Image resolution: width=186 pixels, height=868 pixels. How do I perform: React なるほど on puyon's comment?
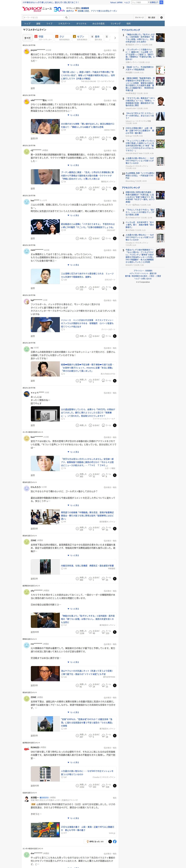click(x=94, y=88)
